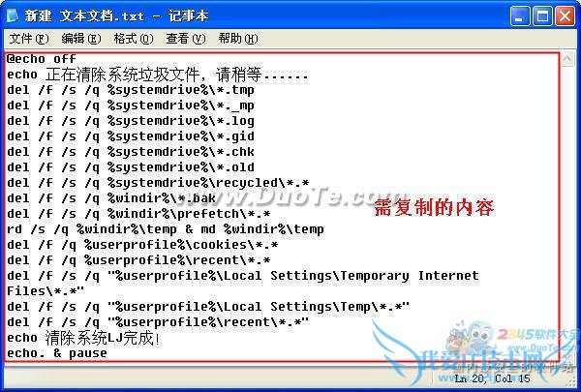The height and width of the screenshot is (392, 581).
Task: Click the line 'echo 清除系统LJ完成!'
Action: tap(83, 338)
